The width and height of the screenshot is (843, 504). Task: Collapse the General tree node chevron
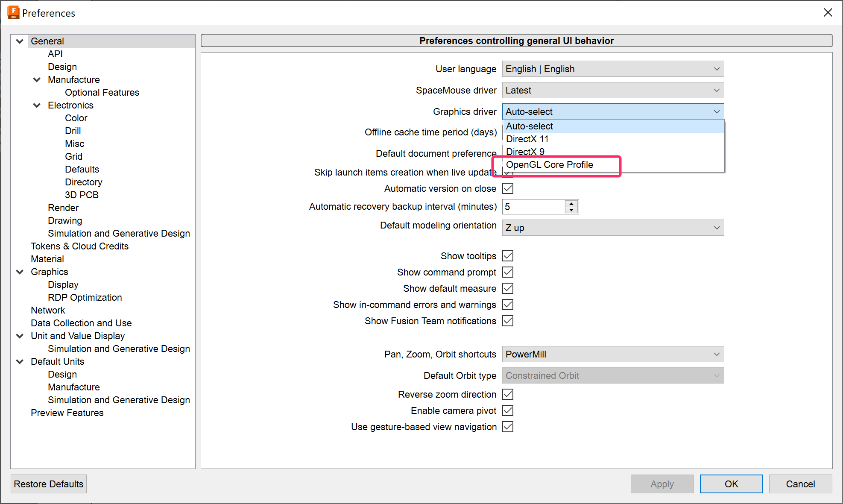(20, 41)
